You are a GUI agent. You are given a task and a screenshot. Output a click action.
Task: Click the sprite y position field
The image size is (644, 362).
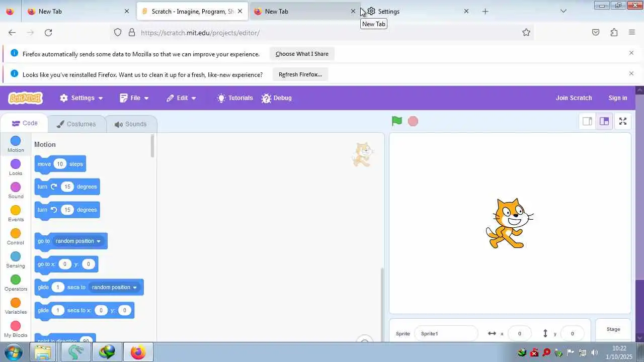(572, 333)
